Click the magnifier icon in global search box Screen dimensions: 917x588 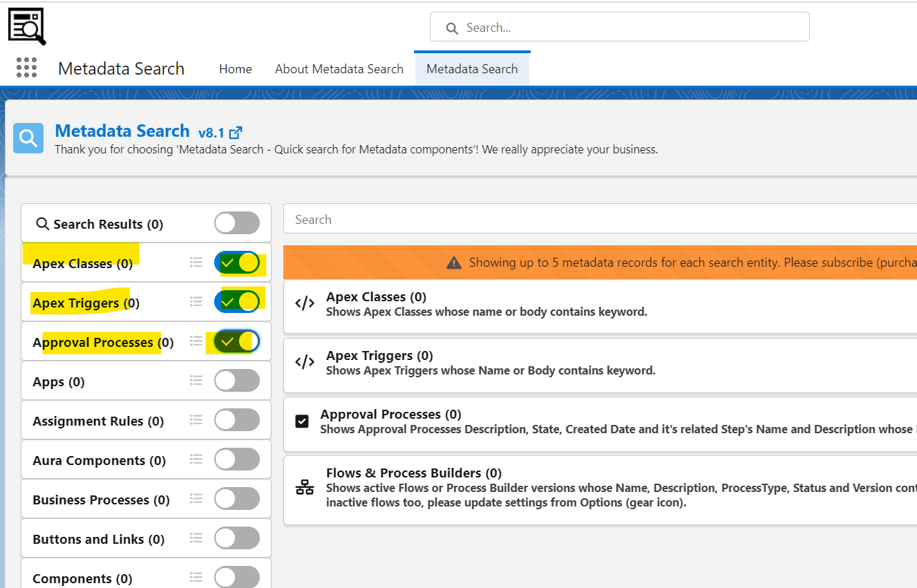452,28
